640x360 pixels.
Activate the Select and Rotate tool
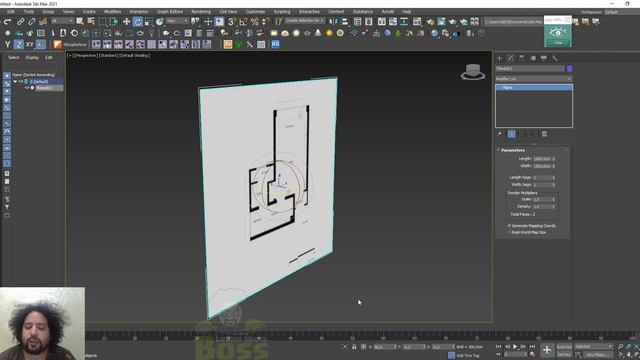(138, 22)
